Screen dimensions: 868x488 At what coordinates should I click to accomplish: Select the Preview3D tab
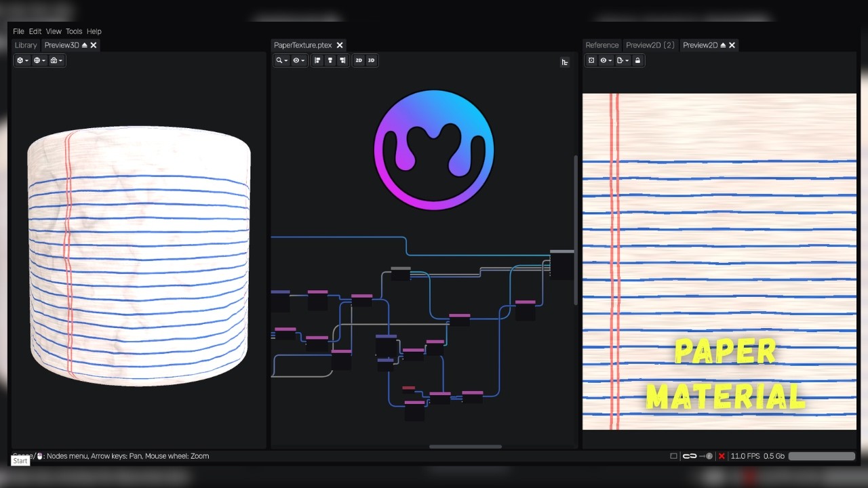[x=62, y=45]
